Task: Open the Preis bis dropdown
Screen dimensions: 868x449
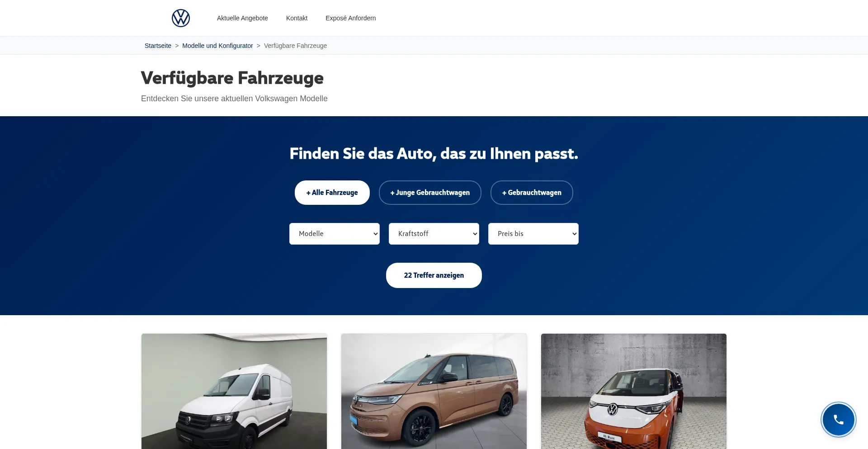Action: [533, 234]
